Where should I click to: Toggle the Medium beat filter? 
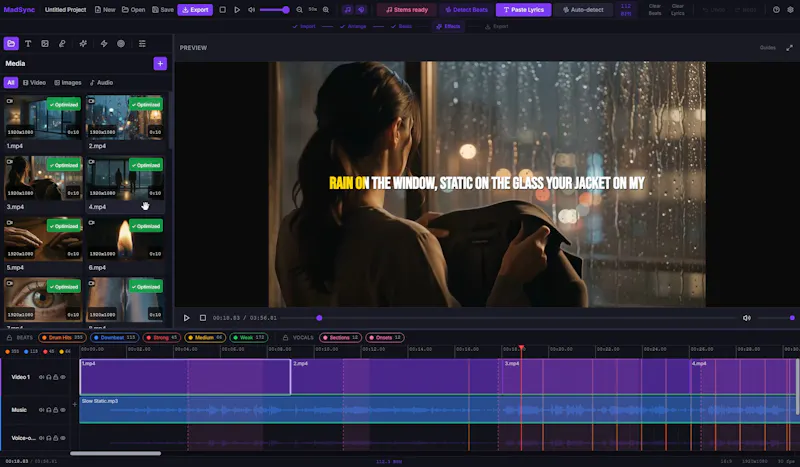point(205,338)
